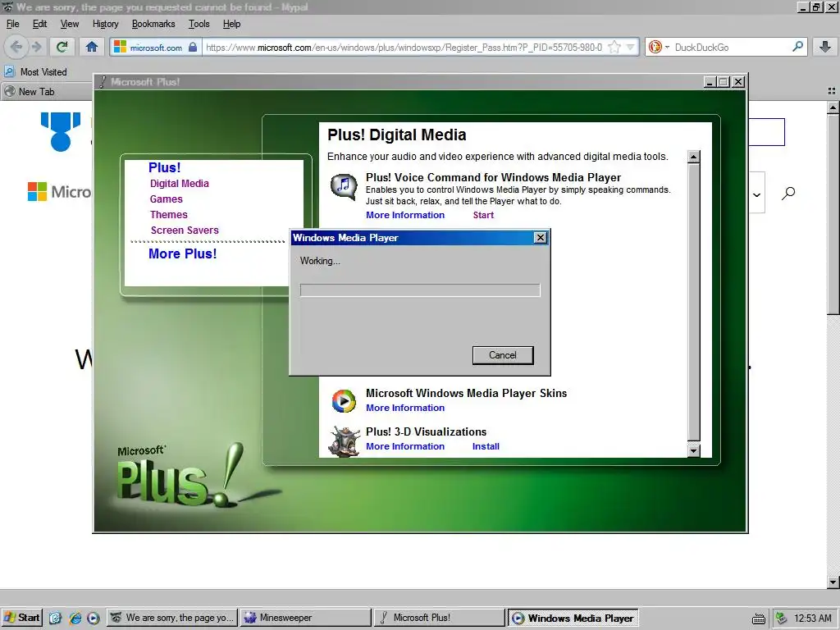Click the More Plus! link

(x=183, y=253)
